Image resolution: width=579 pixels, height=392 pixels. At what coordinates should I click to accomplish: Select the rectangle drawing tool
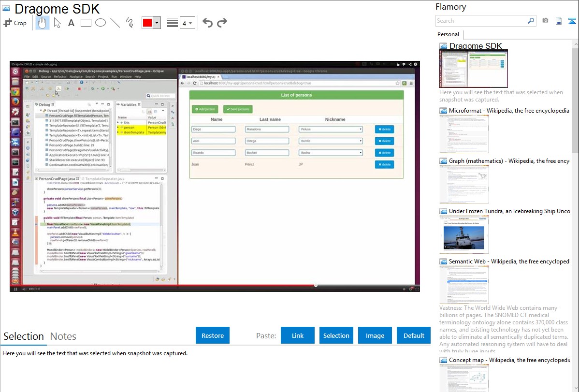coord(86,23)
